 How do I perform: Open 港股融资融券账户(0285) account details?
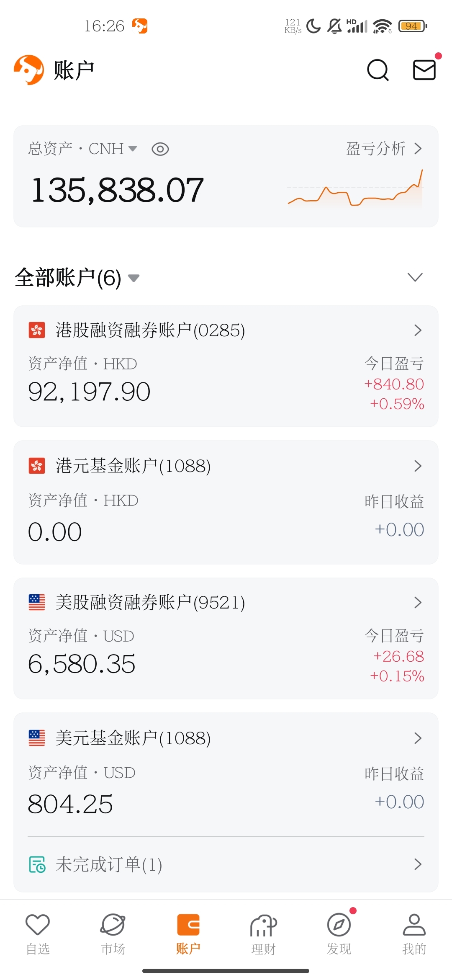click(x=226, y=366)
